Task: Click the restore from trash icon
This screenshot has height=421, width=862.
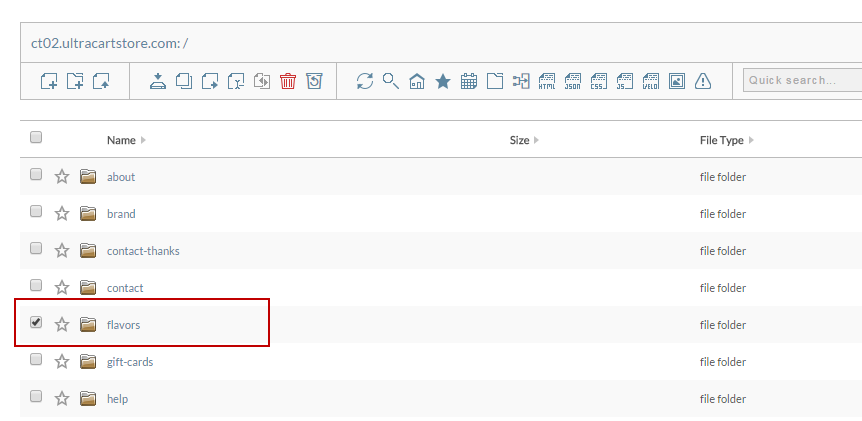Action: pos(314,81)
